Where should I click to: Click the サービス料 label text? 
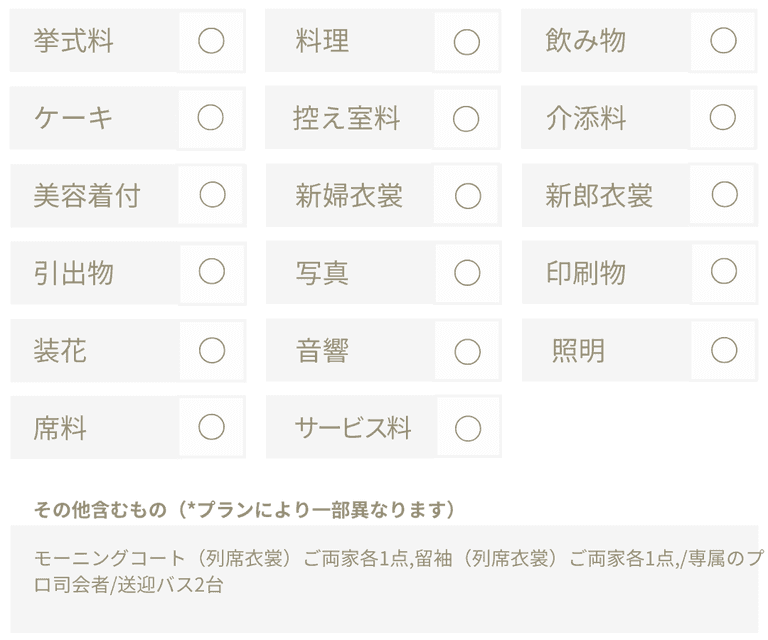point(353,428)
